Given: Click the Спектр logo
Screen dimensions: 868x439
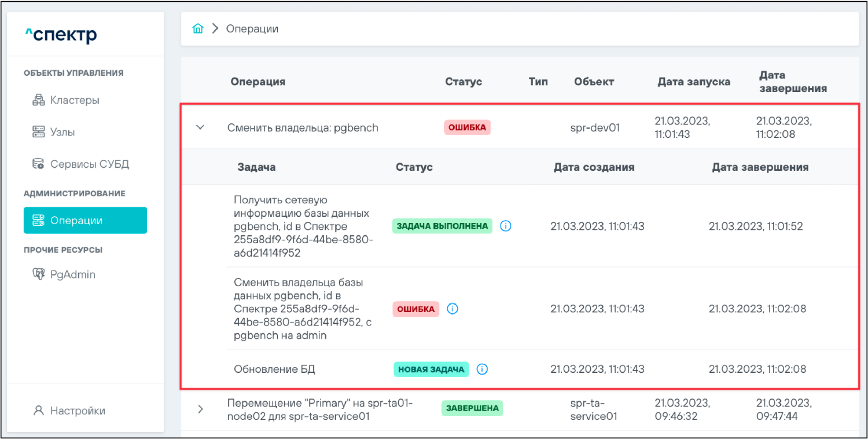Looking at the screenshot, I should (x=61, y=35).
